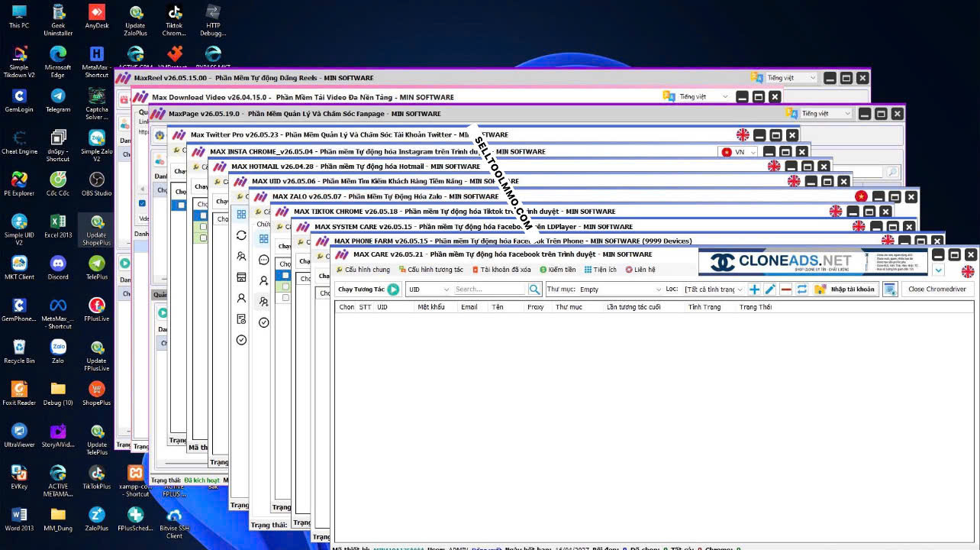
Task: Start Chạy Tương Tác play button in MAX CARE
Action: click(x=393, y=290)
